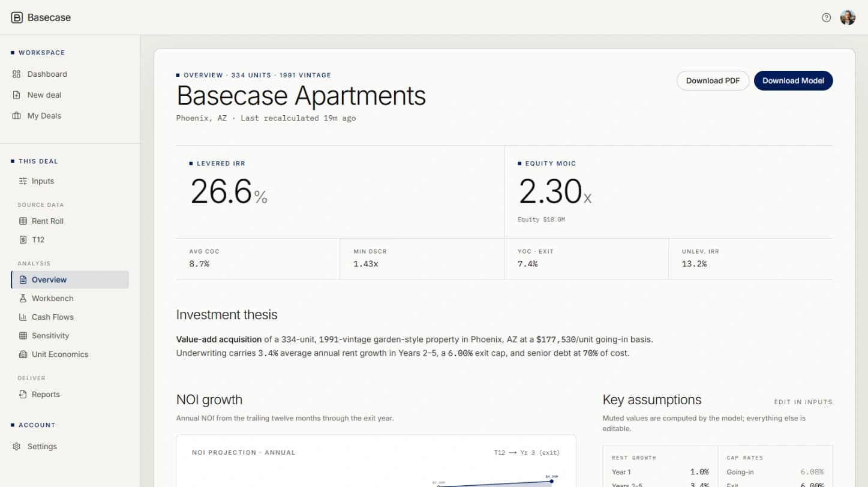Click the Investment thesis heading
This screenshot has width=868, height=487.
tap(227, 315)
